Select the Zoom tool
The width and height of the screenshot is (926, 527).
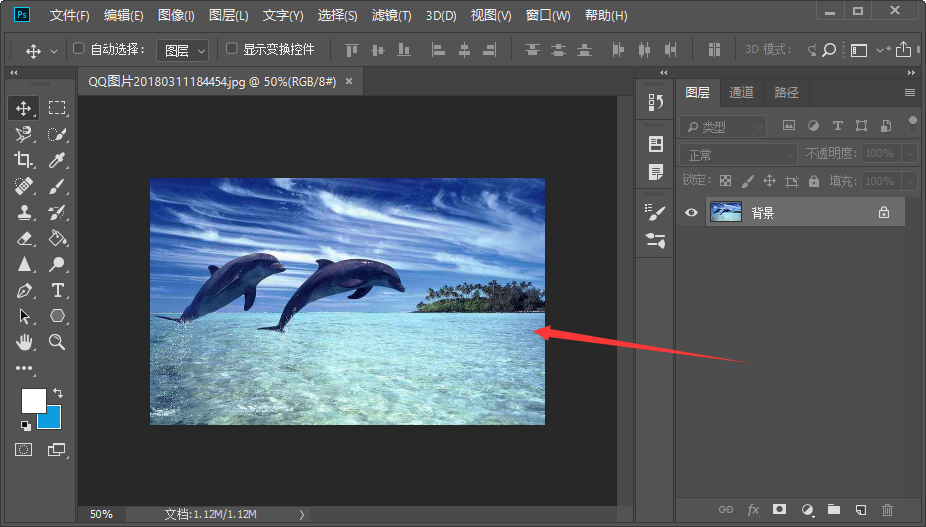tap(57, 341)
